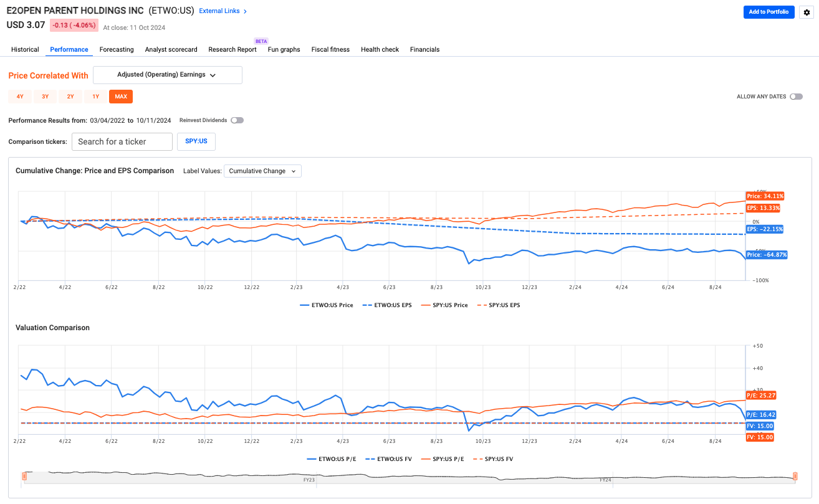Turn on Reinvest Dividends switch
The height and width of the screenshot is (504, 819).
point(237,120)
